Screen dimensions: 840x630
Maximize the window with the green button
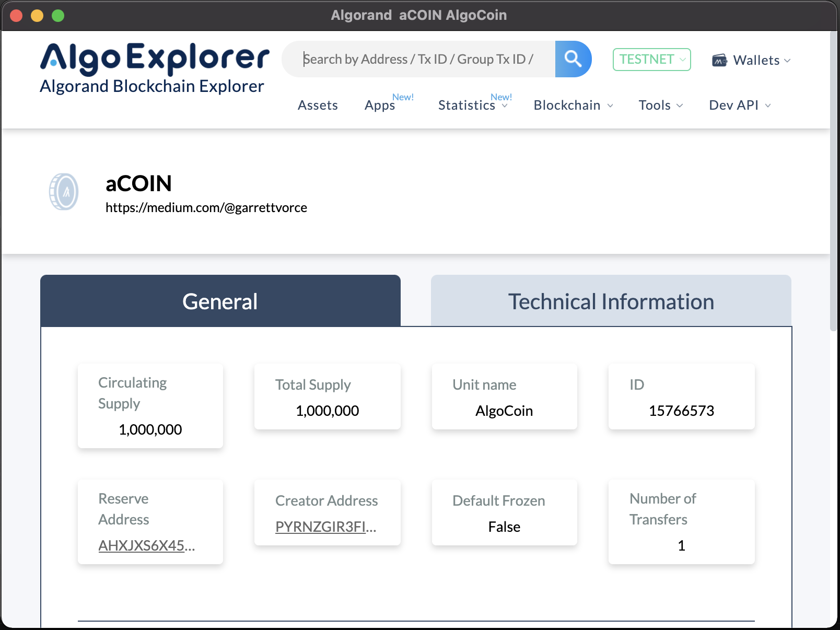tap(58, 16)
